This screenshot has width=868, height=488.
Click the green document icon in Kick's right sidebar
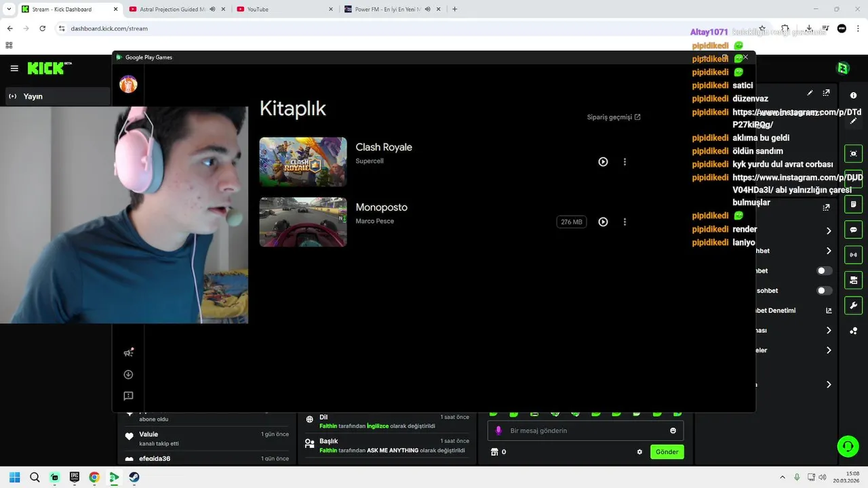[x=854, y=204]
